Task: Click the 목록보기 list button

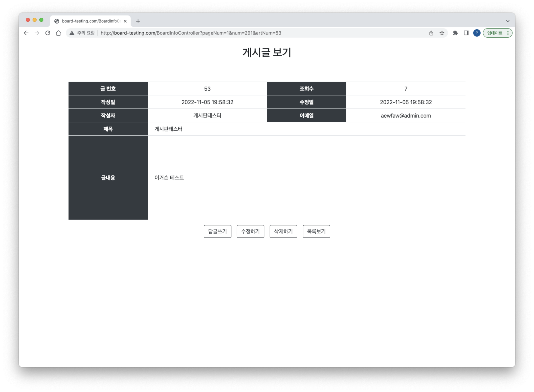Action: click(x=316, y=231)
